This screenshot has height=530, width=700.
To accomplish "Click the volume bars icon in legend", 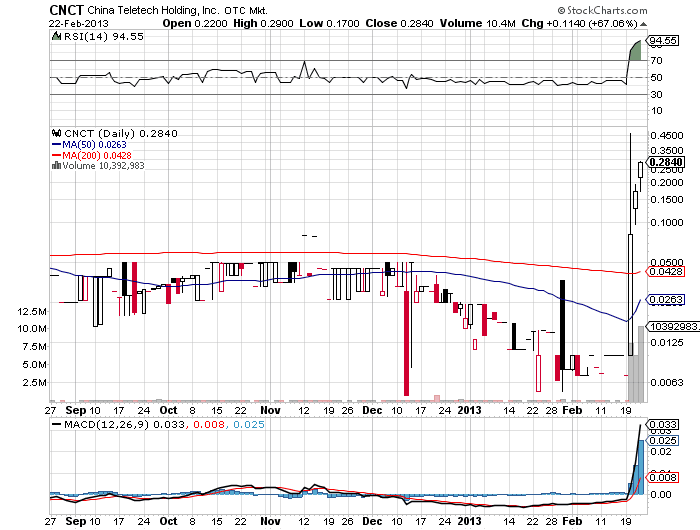I will point(56,165).
